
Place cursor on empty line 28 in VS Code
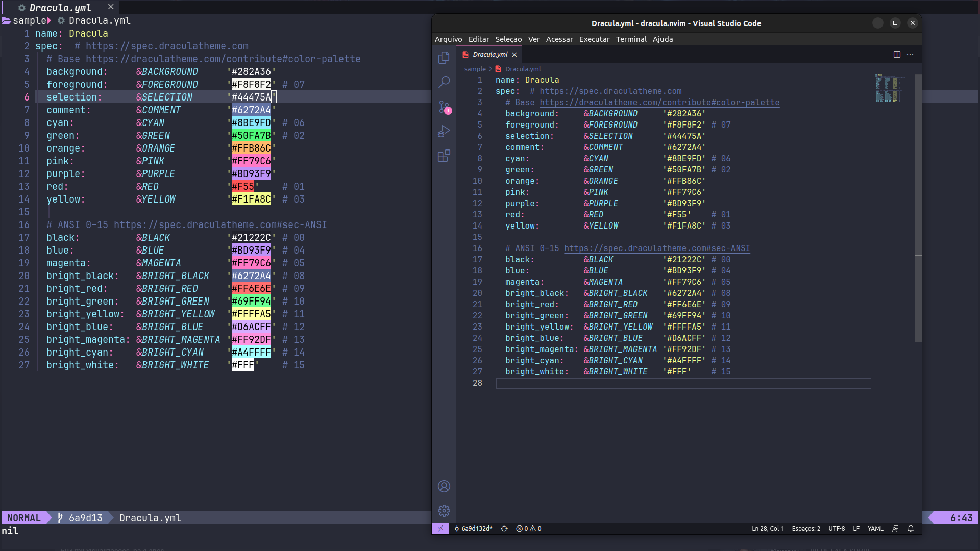pos(683,383)
